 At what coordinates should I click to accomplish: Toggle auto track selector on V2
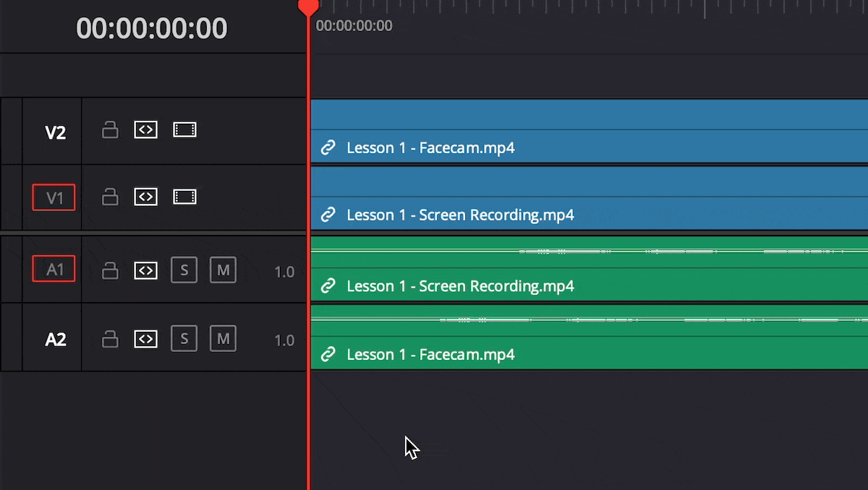[x=146, y=130]
